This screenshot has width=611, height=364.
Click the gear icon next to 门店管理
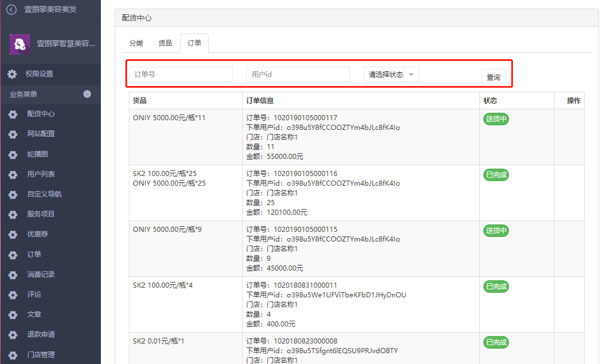click(x=13, y=355)
